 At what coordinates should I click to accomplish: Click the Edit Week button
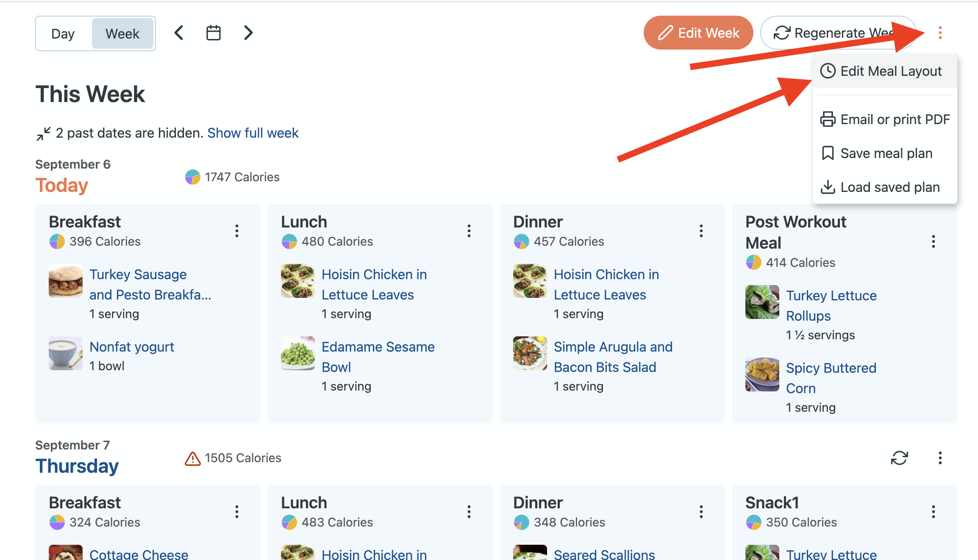click(x=698, y=33)
